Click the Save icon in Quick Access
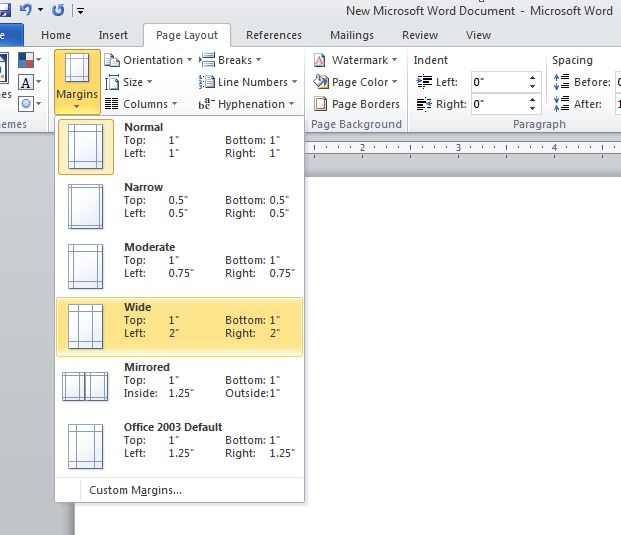The image size is (621, 535). 5,10
